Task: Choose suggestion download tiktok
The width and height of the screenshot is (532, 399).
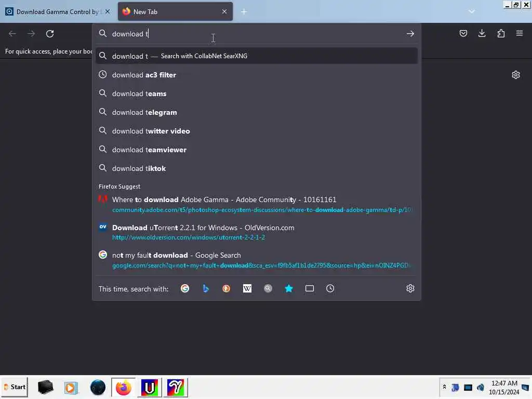Action: [x=257, y=168]
